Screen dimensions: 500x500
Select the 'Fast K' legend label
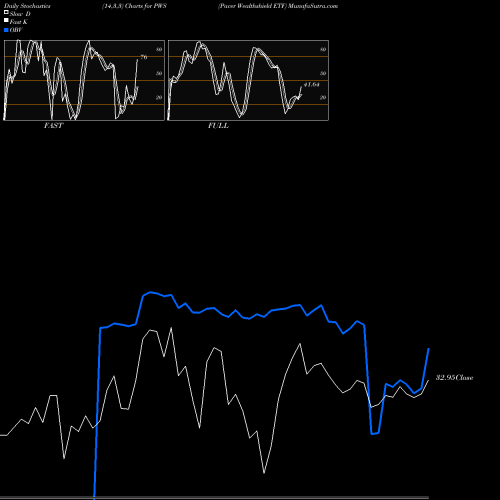[18, 22]
